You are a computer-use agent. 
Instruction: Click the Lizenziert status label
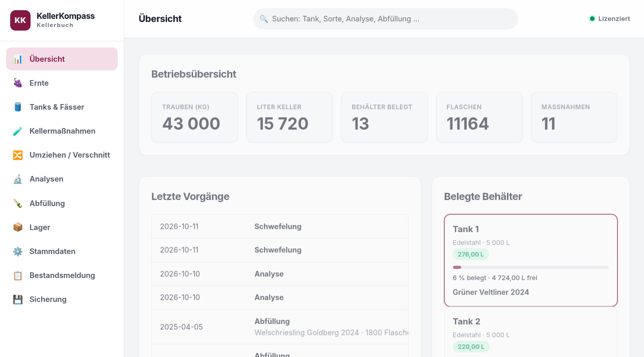(x=614, y=19)
